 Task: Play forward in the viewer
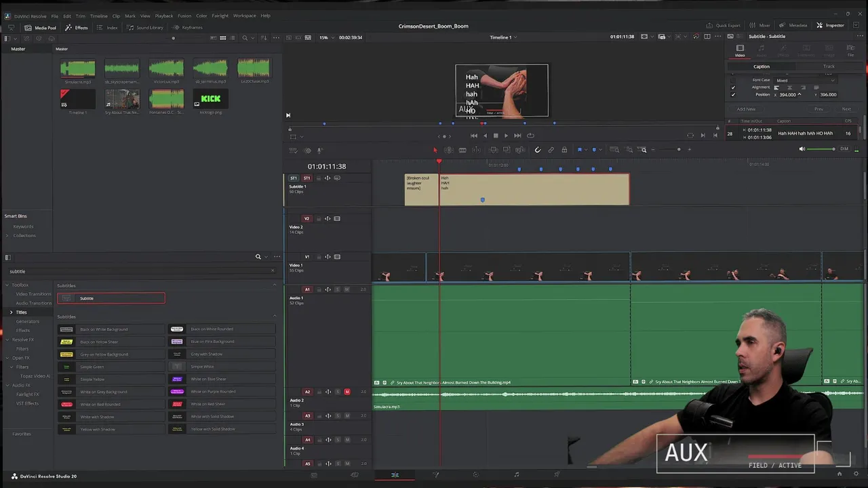point(506,136)
